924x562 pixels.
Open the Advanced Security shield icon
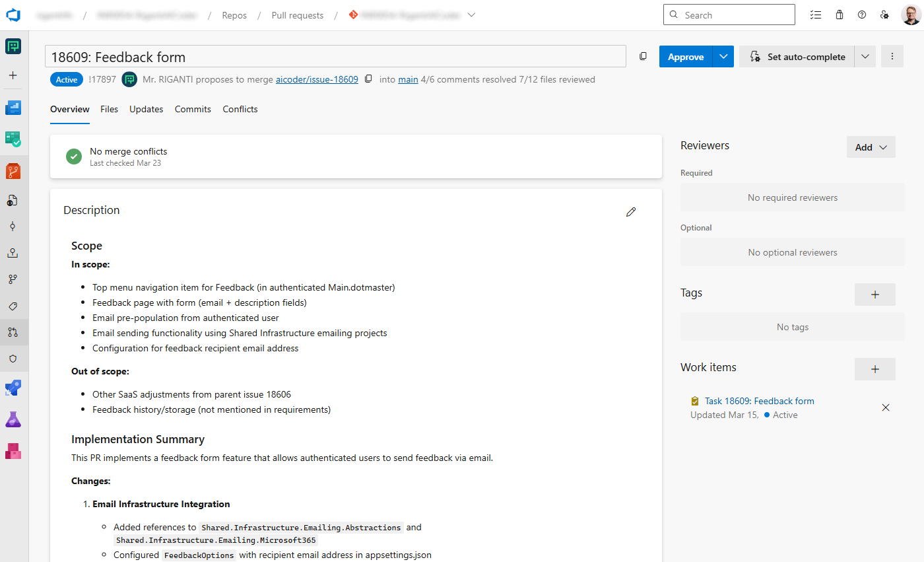tap(14, 358)
